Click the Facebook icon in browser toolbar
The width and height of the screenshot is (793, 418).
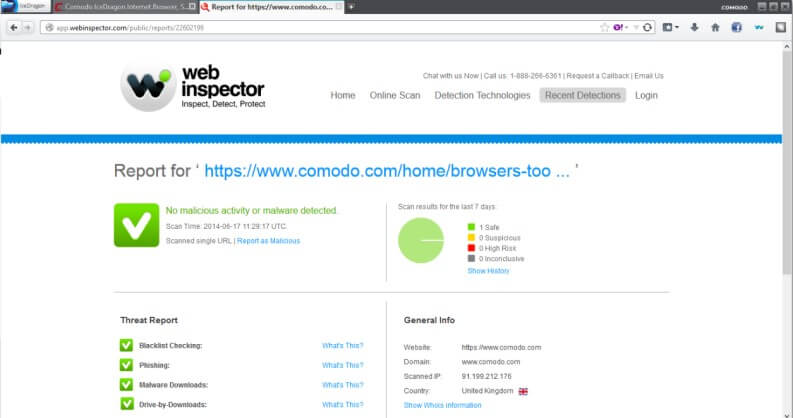point(736,27)
